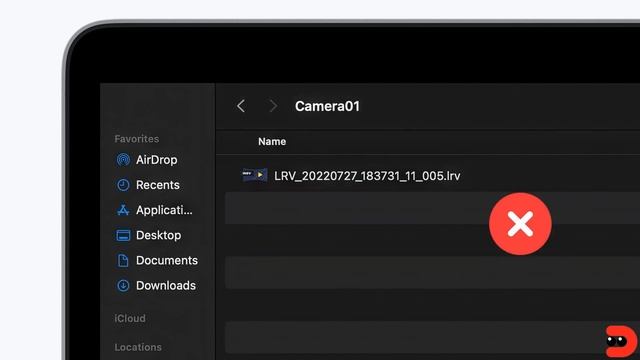640x360 pixels.
Task: Open the Applicati... sidebar entry
Action: (x=164, y=210)
